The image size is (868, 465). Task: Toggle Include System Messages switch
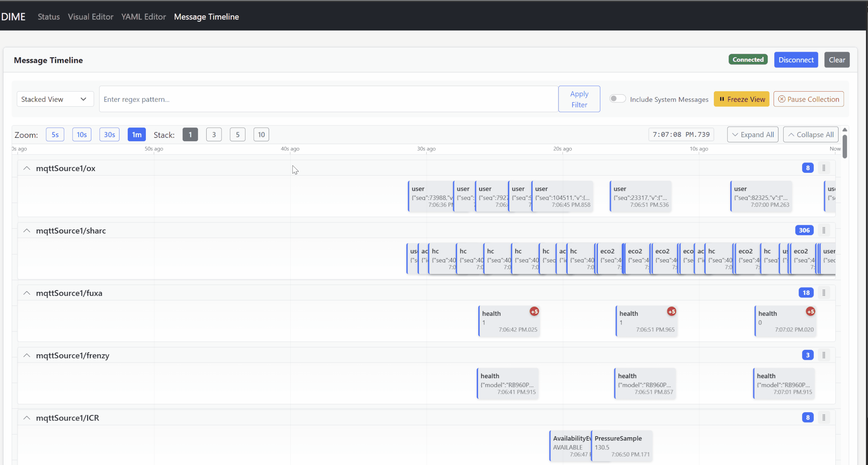tap(617, 99)
